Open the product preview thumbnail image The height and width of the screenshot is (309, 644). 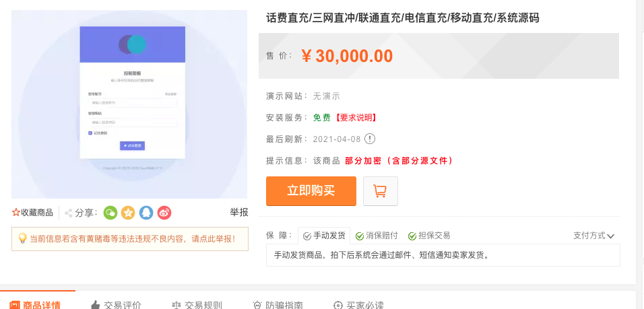129,104
